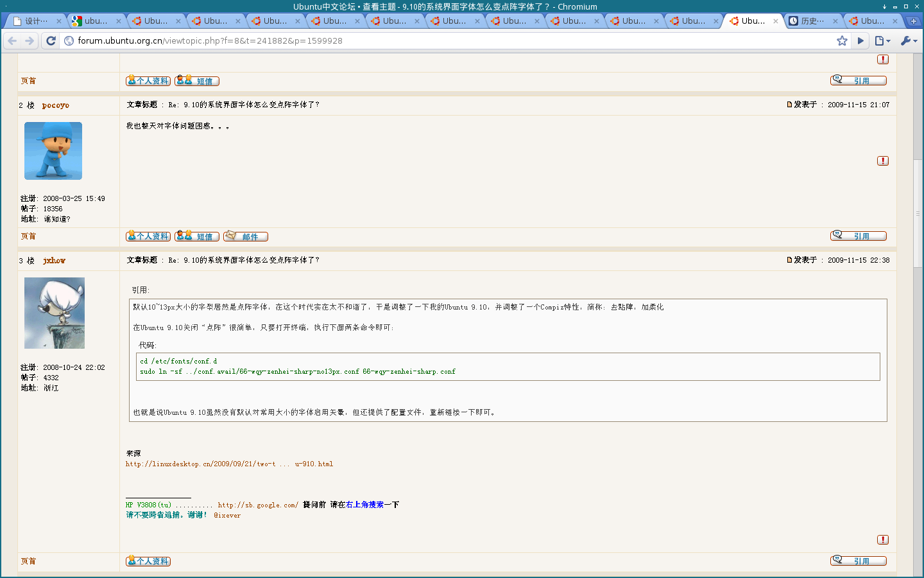Click the sudo ln -sf command line
The height and width of the screenshot is (578, 924).
[298, 371]
